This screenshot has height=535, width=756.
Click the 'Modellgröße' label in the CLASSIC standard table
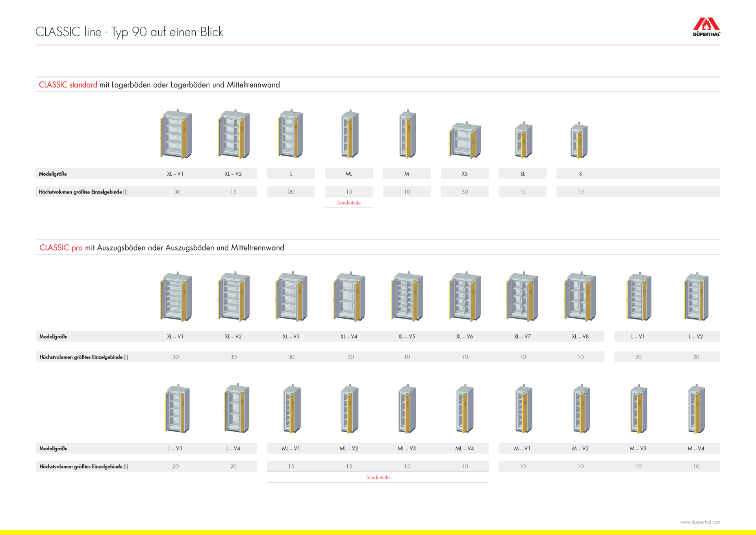pos(53,174)
